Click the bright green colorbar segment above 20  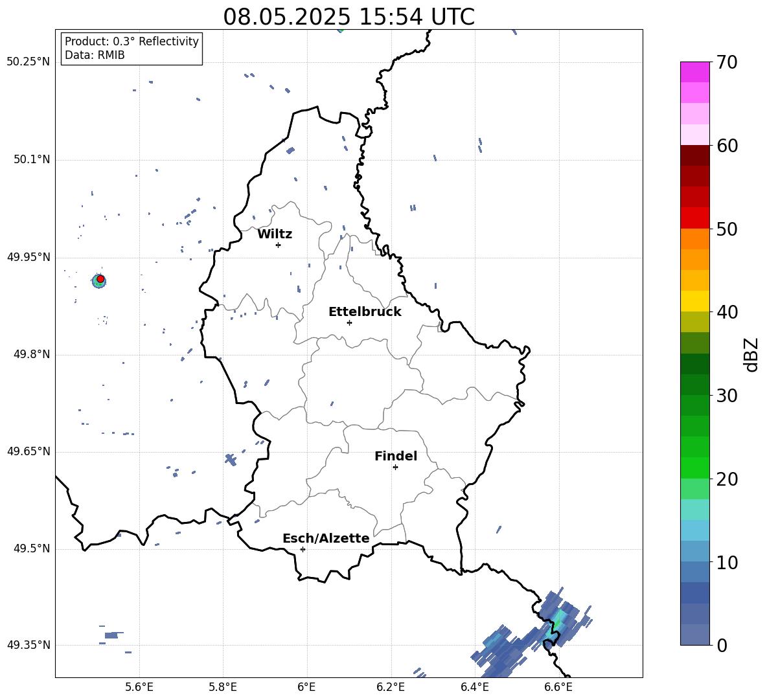point(694,468)
